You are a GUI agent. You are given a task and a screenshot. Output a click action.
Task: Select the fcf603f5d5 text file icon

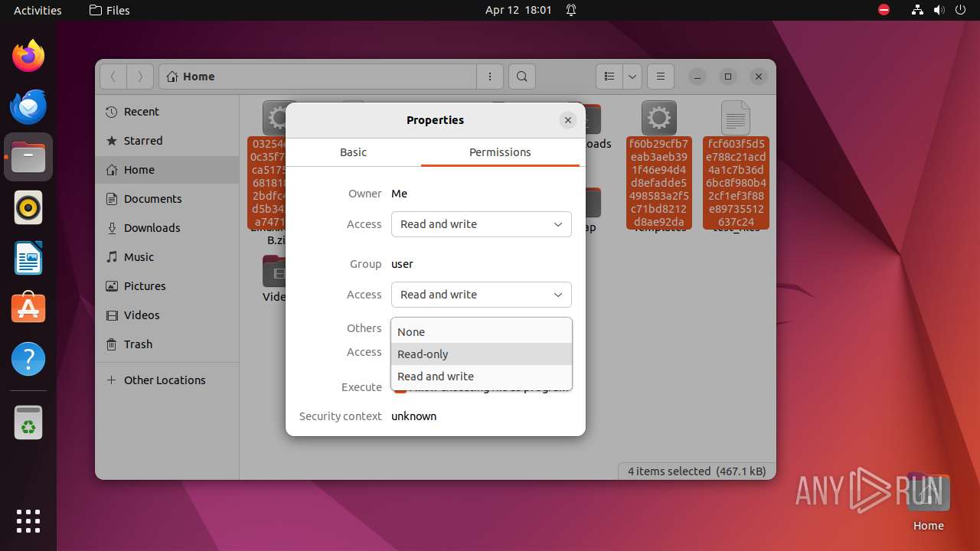tap(736, 119)
